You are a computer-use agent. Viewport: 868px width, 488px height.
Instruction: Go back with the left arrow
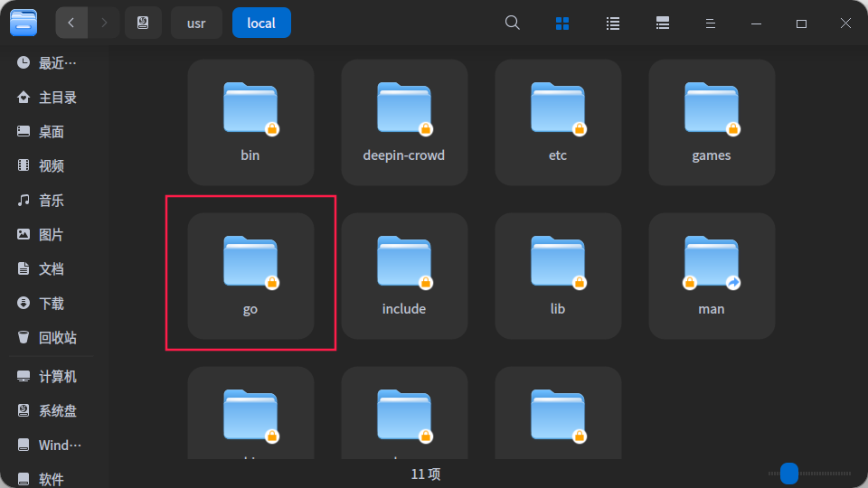coord(71,23)
